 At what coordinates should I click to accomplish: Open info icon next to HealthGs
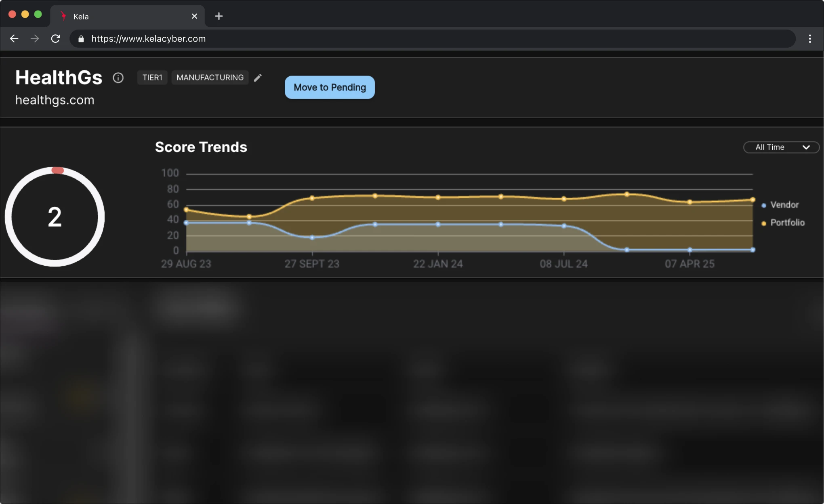118,78
